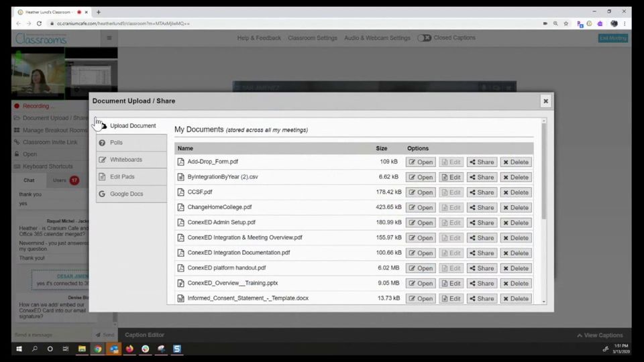Share CCSF.pdf document
644x362 pixels.
click(482, 192)
